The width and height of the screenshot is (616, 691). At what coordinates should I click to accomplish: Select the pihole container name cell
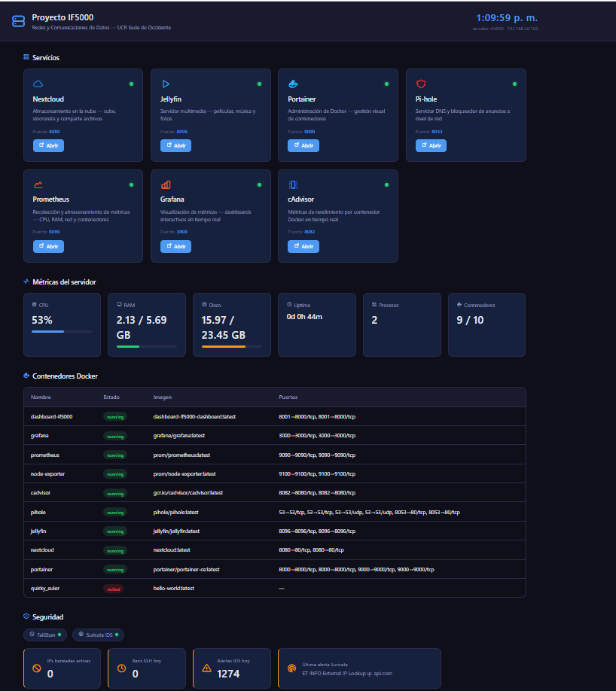38,512
